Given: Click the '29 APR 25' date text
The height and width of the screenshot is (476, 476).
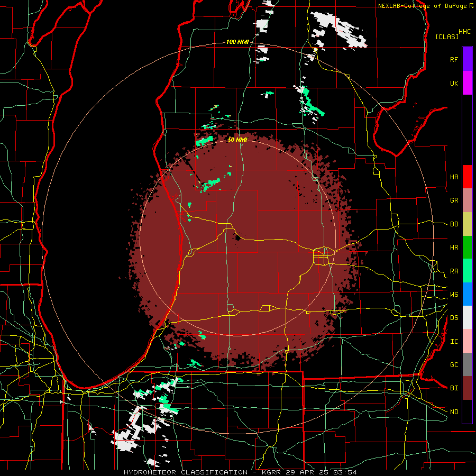Looking at the screenshot, I should pyautogui.click(x=308, y=472).
